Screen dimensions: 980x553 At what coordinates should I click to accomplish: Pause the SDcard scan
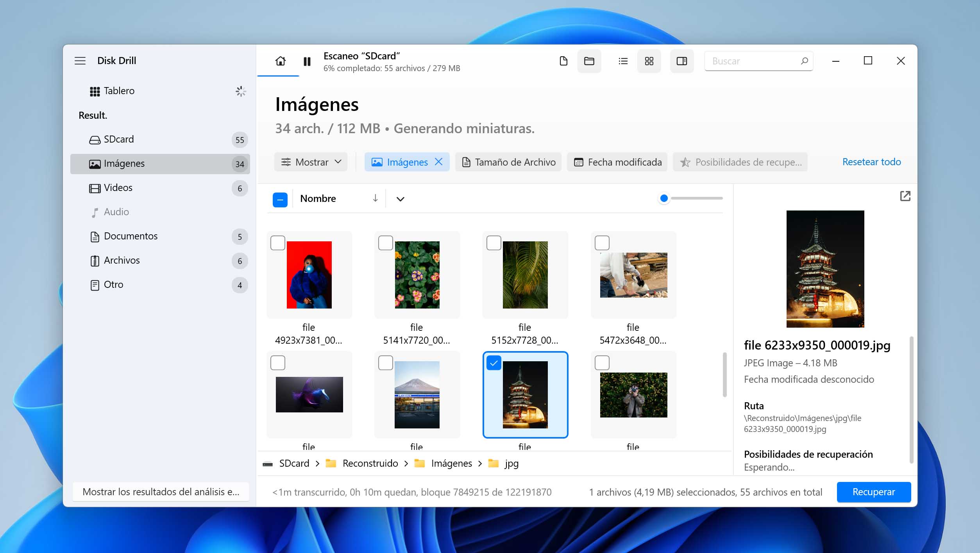click(x=307, y=61)
